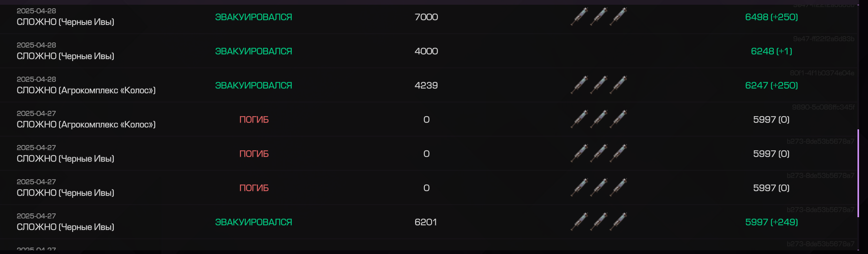Screen dimensions: 868x254
Task: Select the rating value 5997 (+249)
Action: pyautogui.click(x=771, y=222)
